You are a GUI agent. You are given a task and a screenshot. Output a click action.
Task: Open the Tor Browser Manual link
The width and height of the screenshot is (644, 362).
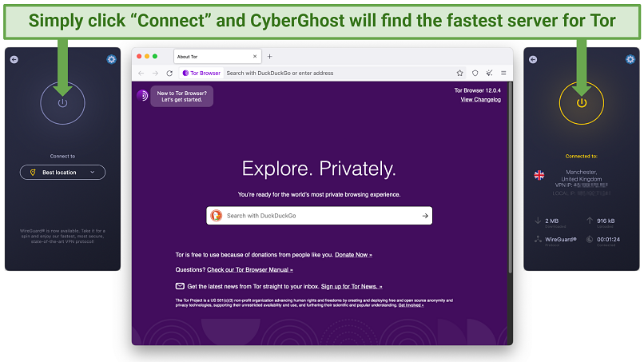tap(250, 269)
